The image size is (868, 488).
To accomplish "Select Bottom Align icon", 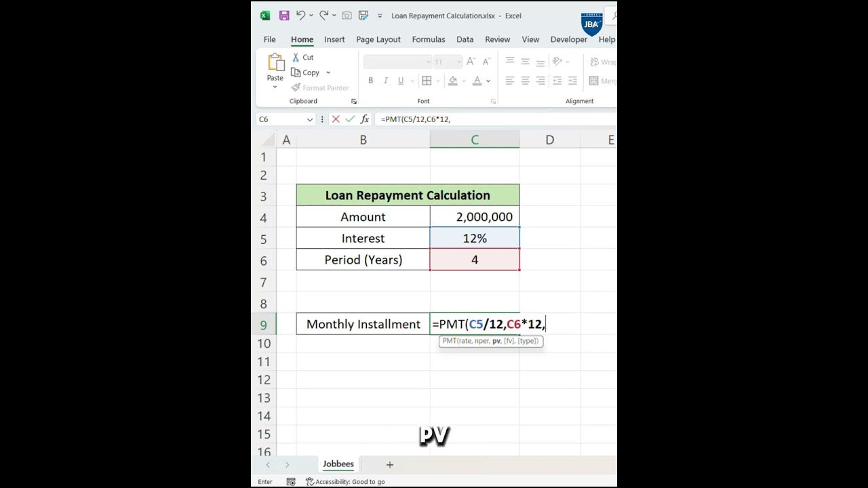I will tap(540, 62).
